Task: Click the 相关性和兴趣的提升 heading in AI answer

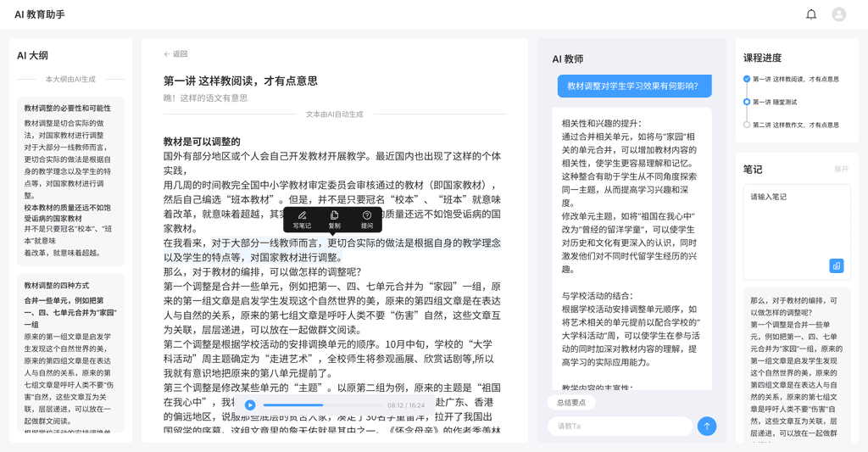Action: click(x=601, y=124)
